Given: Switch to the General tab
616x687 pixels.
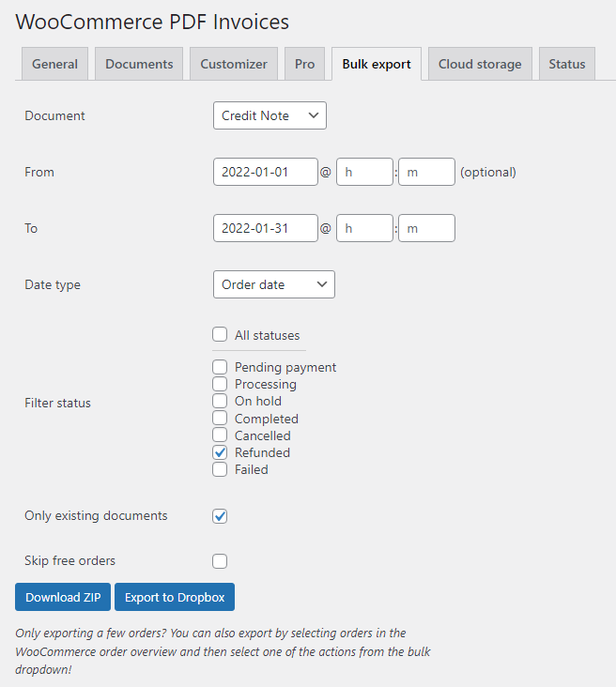Looking at the screenshot, I should (x=54, y=64).
